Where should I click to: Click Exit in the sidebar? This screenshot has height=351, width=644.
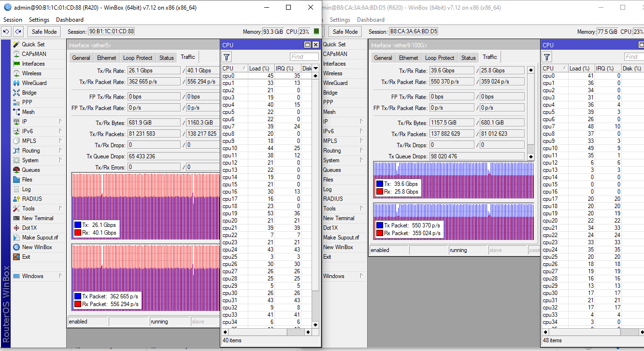[x=26, y=256]
